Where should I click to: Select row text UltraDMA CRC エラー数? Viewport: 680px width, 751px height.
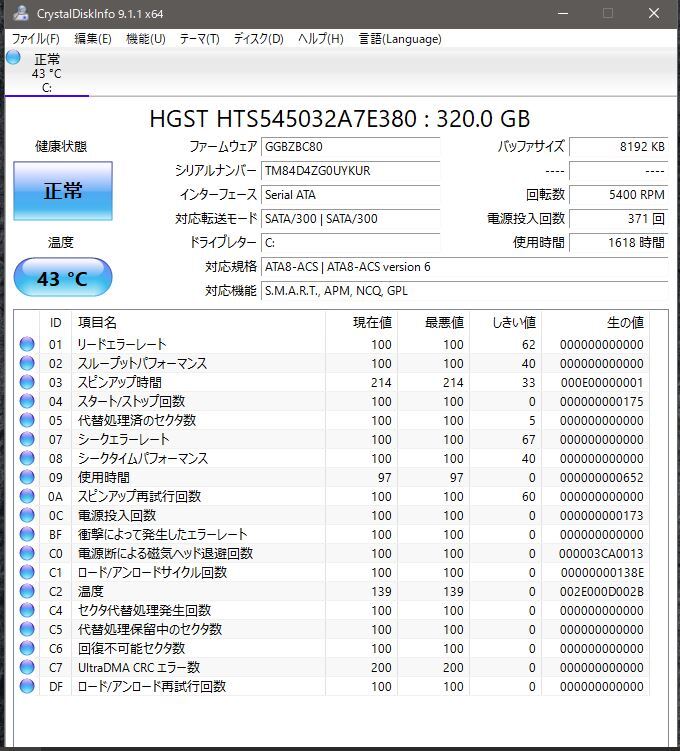(139, 667)
